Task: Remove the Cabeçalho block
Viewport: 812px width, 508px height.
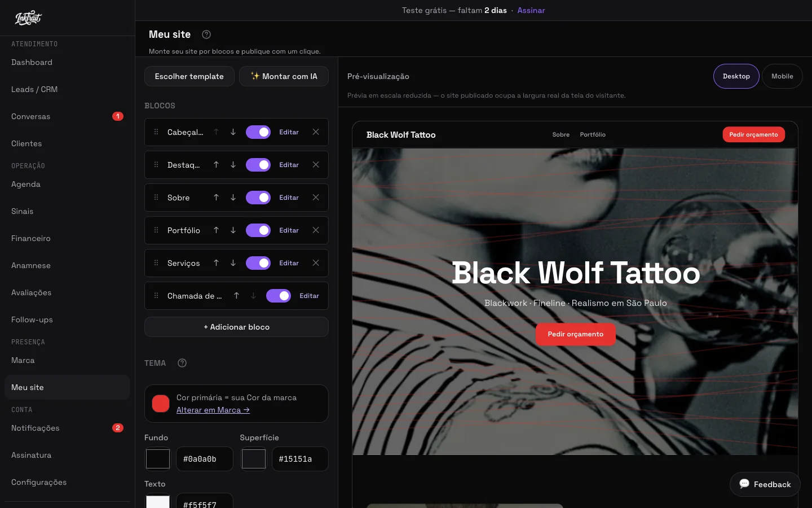Action: 316,132
